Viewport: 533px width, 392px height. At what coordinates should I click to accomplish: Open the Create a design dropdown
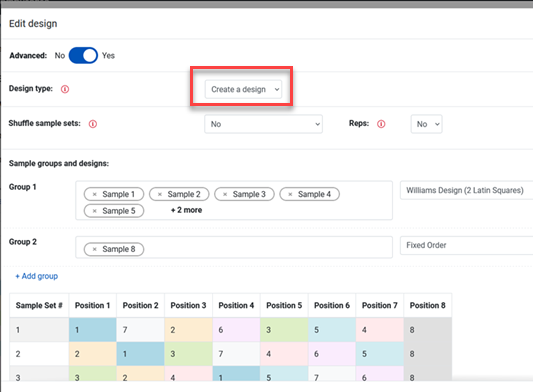pyautogui.click(x=243, y=89)
